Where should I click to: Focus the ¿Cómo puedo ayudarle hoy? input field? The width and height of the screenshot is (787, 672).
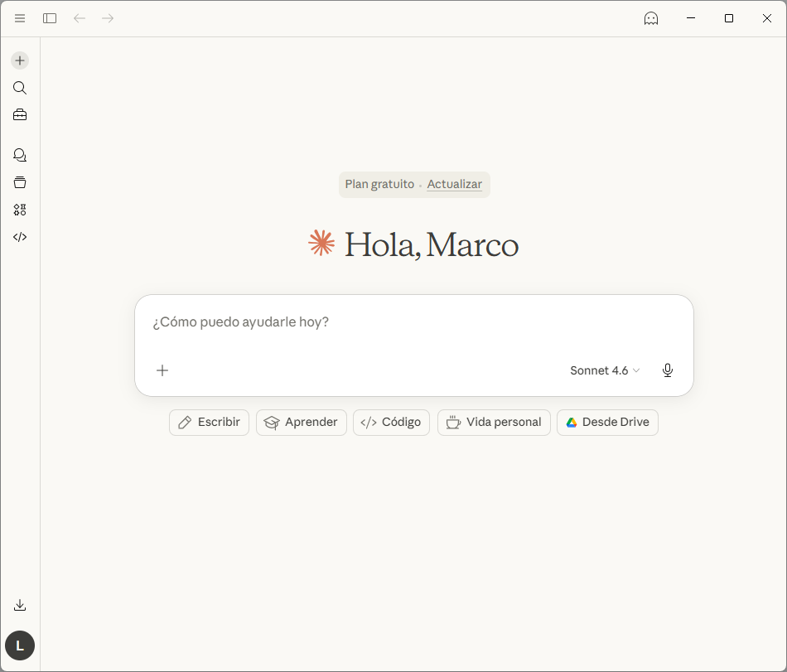[x=414, y=322]
